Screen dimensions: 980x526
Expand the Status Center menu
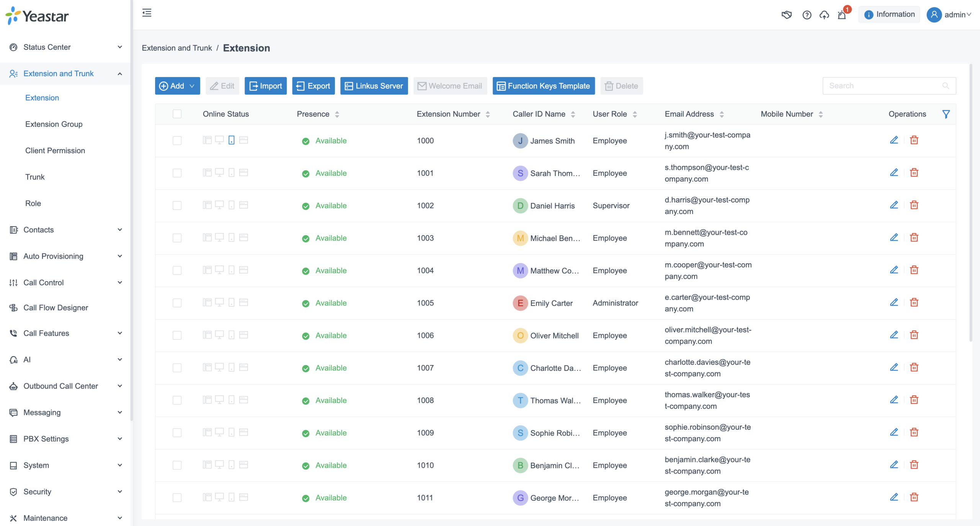(65, 47)
